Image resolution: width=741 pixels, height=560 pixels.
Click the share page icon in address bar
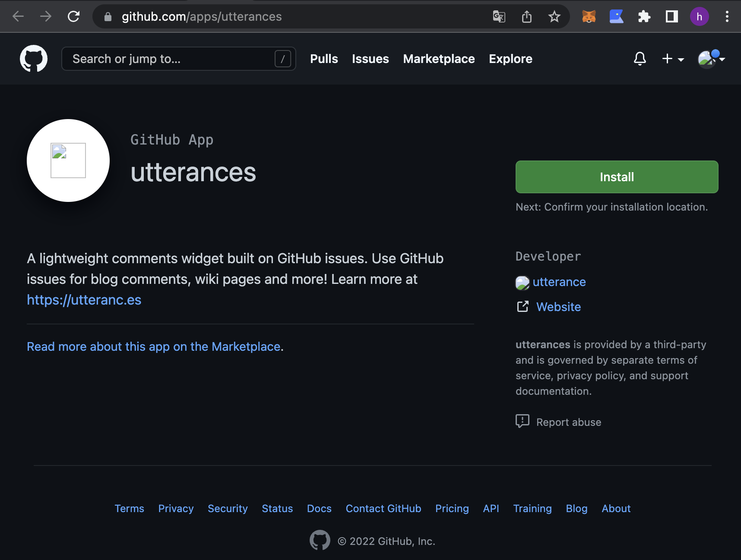tap(526, 17)
